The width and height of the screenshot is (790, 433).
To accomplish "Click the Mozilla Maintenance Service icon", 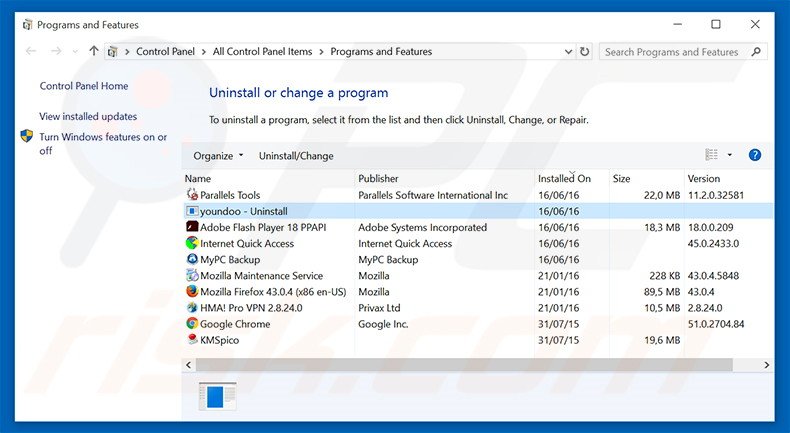I will (x=192, y=275).
